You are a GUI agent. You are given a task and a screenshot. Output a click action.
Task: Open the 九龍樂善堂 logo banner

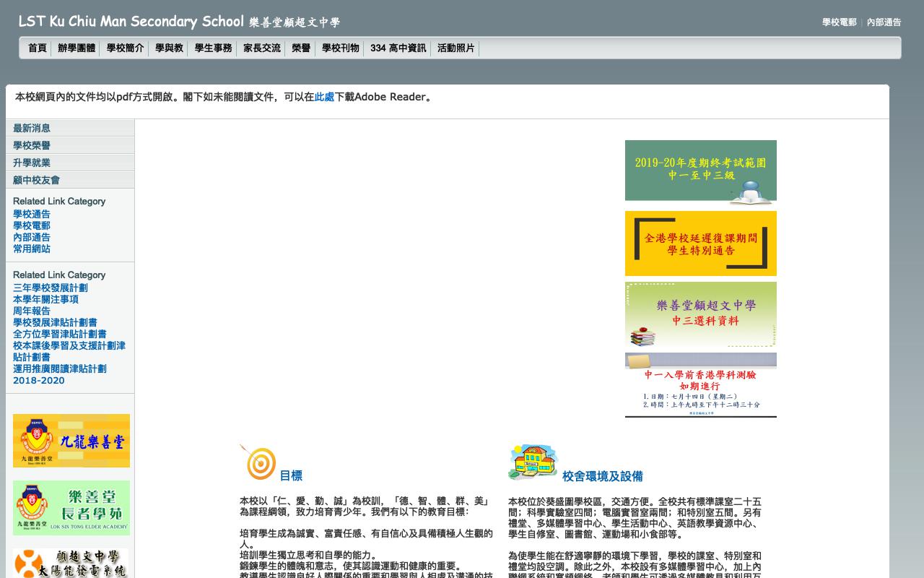tap(71, 441)
